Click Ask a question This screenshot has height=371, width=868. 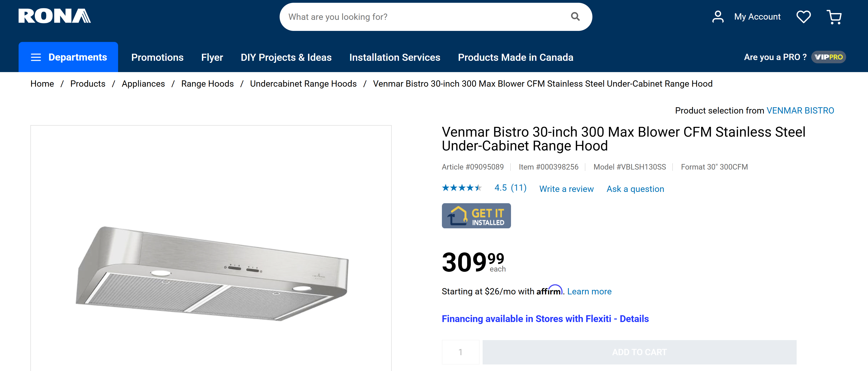pos(635,189)
